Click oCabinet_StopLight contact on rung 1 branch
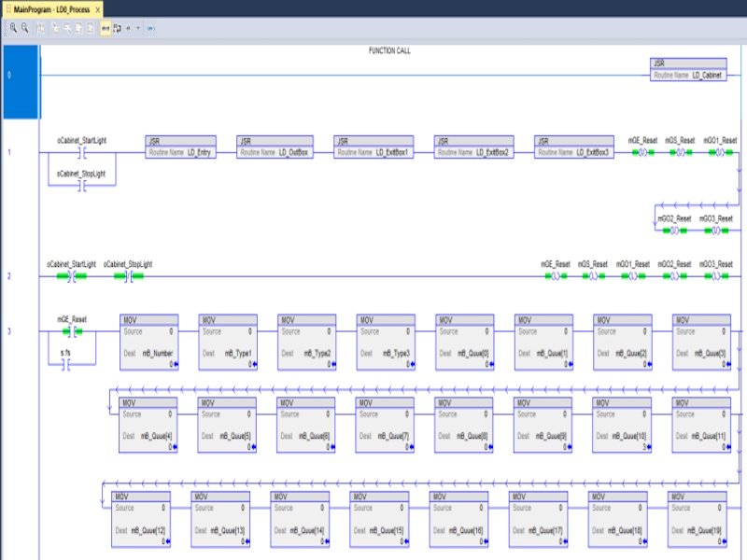Viewport: 747px width, 560px height. 81,186
